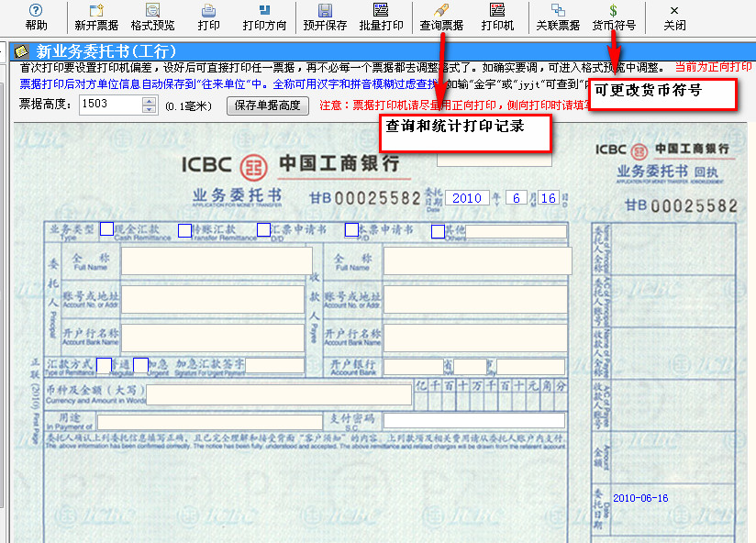Open 批量打印 batch print
The height and width of the screenshot is (543, 756).
381,17
